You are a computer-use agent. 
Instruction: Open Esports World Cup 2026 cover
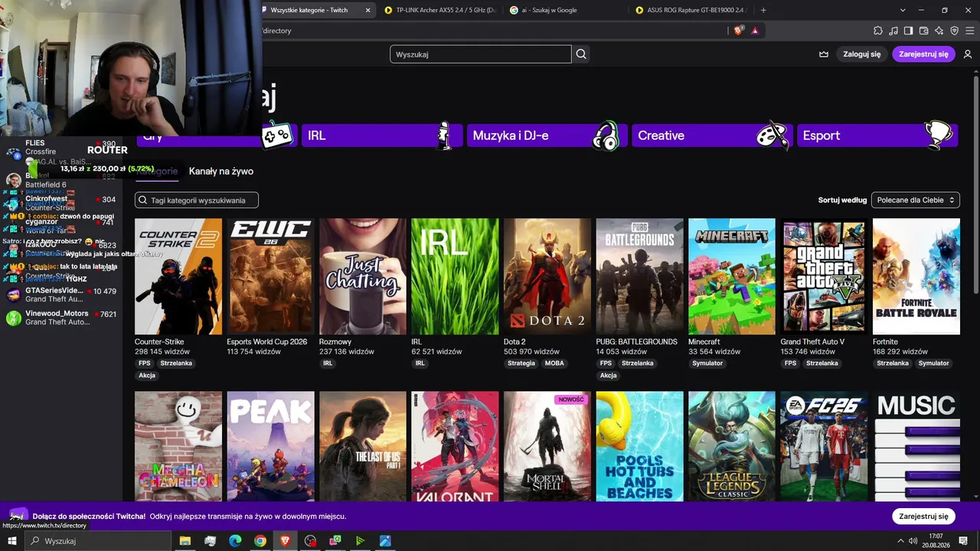(x=270, y=276)
